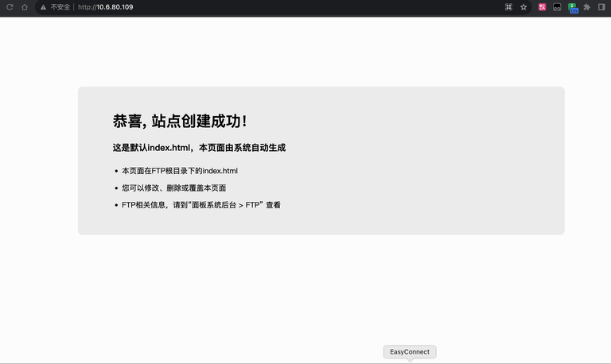The width and height of the screenshot is (611, 364).
Task: Open the green extension with ON badge
Action: pos(573,8)
